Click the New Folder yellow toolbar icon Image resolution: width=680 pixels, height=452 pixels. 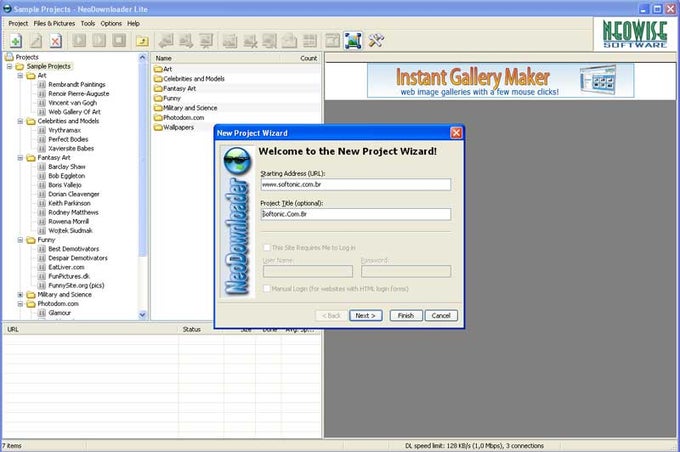tap(142, 41)
